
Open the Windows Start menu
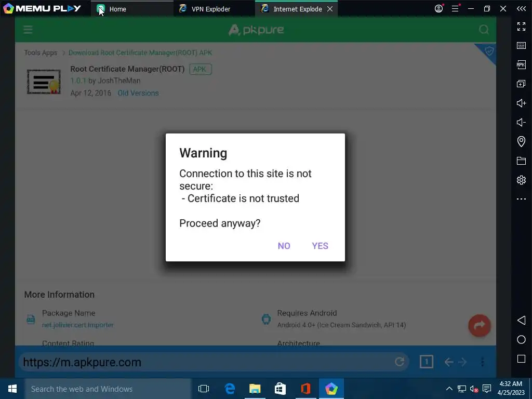click(x=12, y=389)
